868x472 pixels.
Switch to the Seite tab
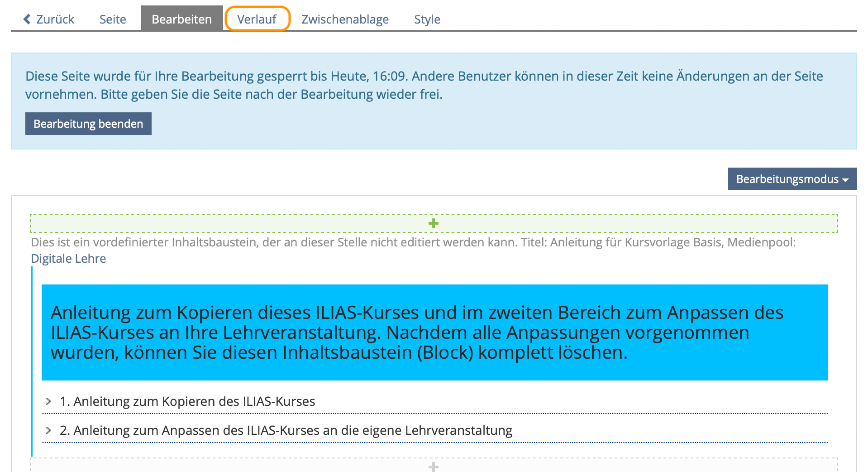click(113, 19)
